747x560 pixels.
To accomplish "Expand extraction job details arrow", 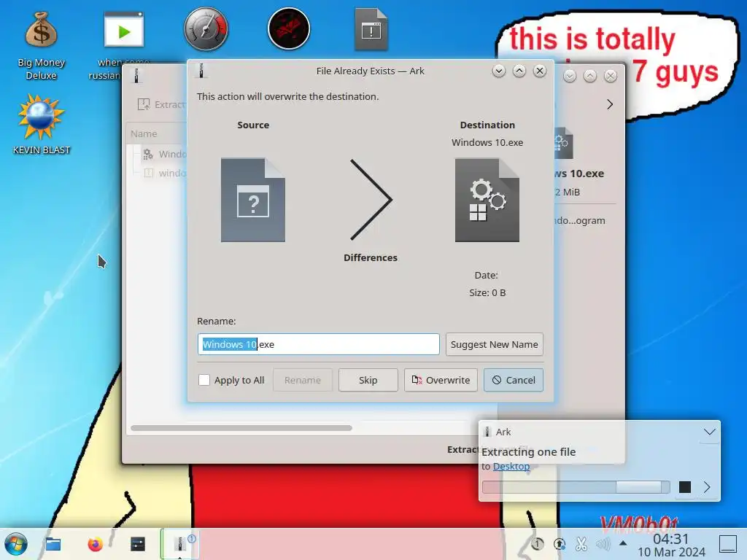I will (707, 487).
